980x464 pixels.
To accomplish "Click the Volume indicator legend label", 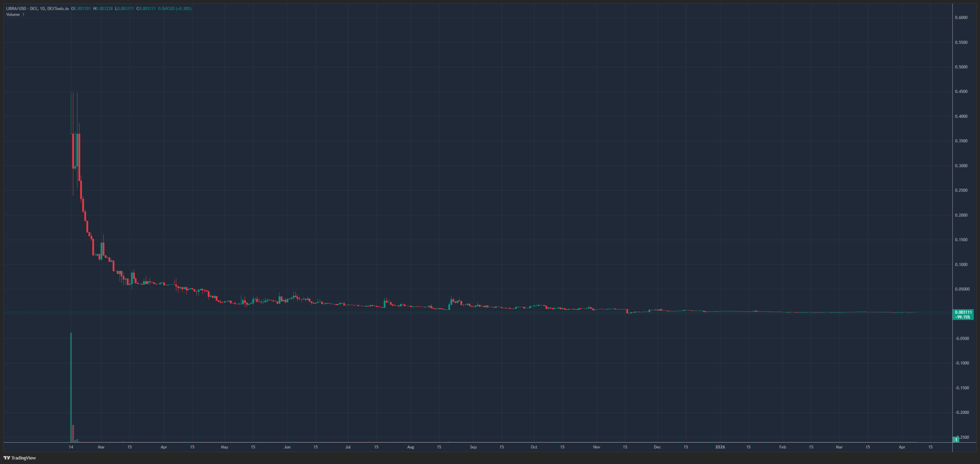I will pos(13,15).
